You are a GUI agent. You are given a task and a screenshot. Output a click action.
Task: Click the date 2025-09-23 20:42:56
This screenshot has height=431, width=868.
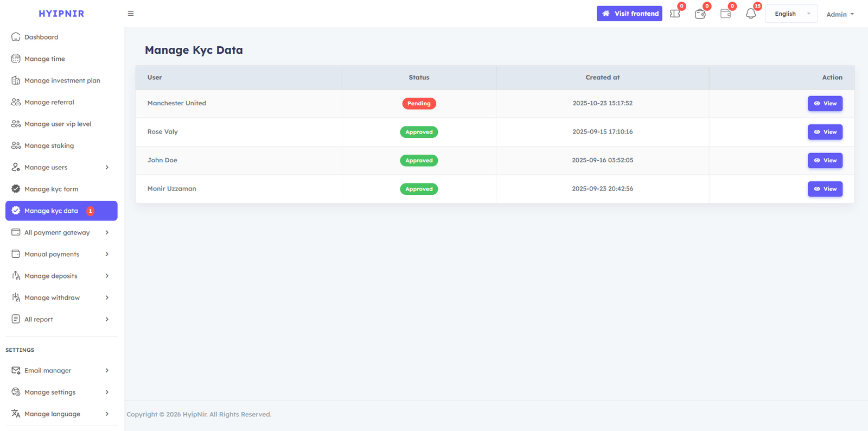click(602, 189)
